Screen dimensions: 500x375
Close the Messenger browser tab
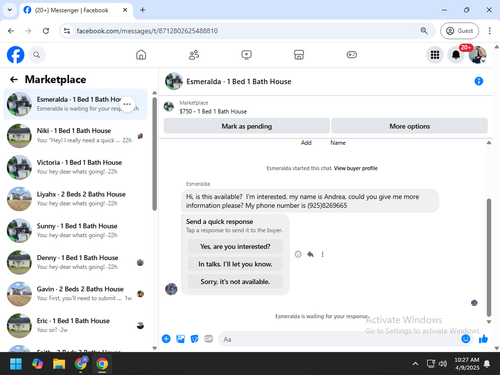pos(125,10)
